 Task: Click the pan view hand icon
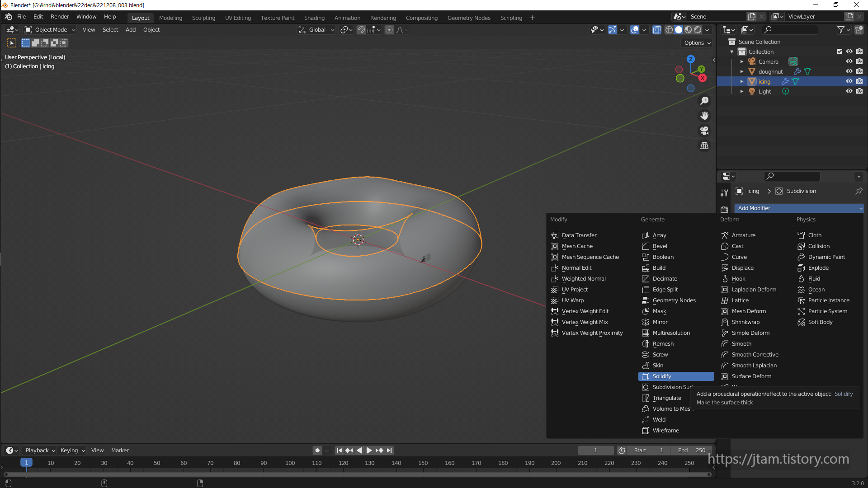(x=704, y=116)
